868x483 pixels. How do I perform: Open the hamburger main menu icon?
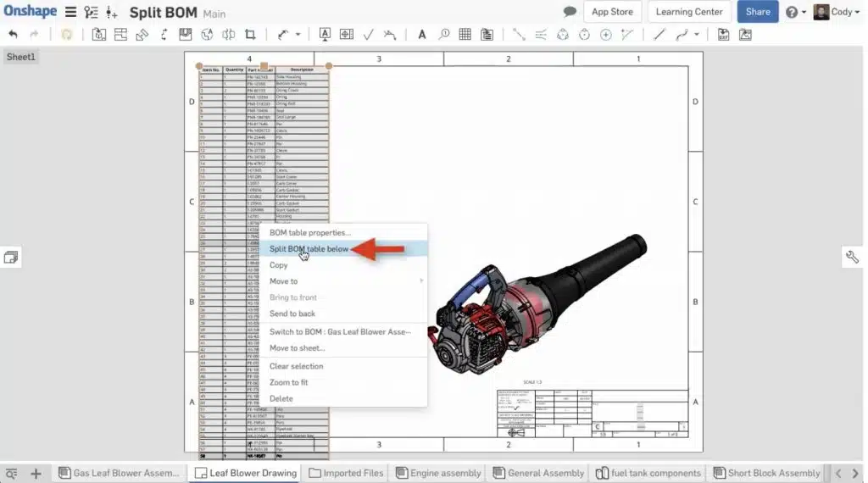click(x=70, y=12)
